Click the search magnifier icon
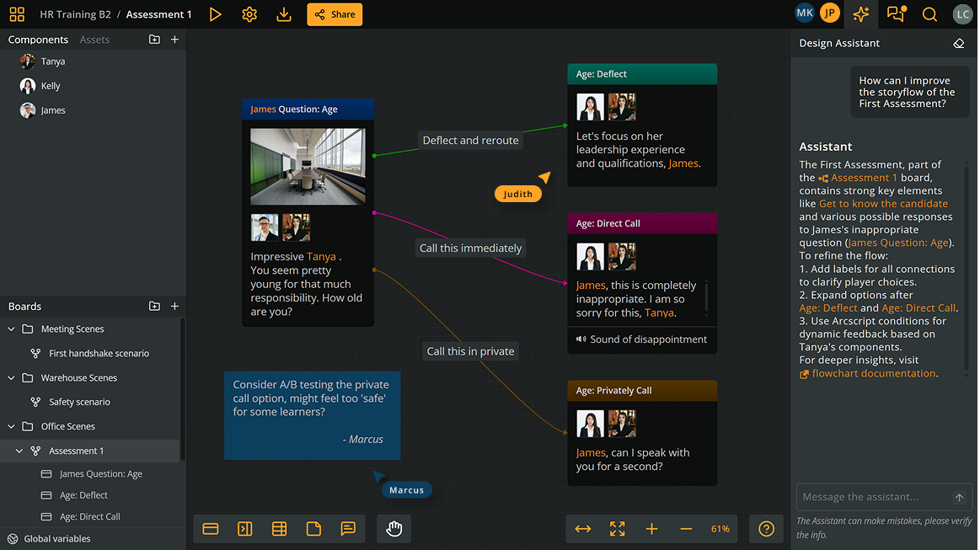The height and width of the screenshot is (550, 980). (x=929, y=14)
